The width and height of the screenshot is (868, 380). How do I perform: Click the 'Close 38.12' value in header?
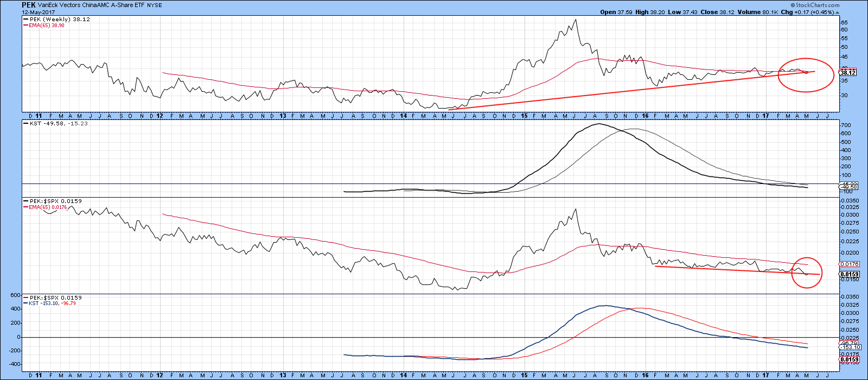(x=718, y=12)
